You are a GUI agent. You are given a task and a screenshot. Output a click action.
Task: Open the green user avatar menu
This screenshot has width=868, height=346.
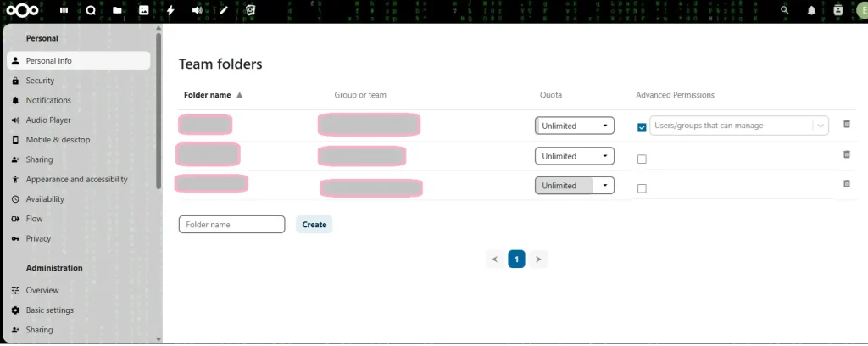click(x=861, y=10)
